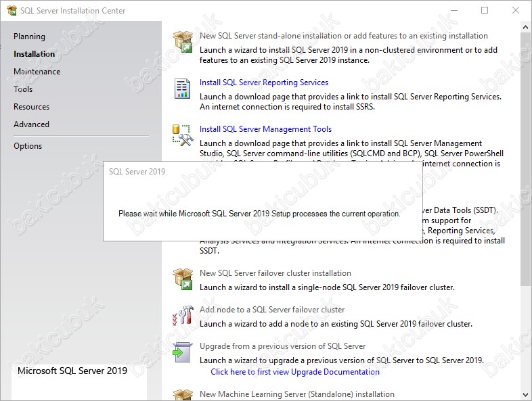Click the 'Launch a wizard to add a node' description

(x=336, y=324)
